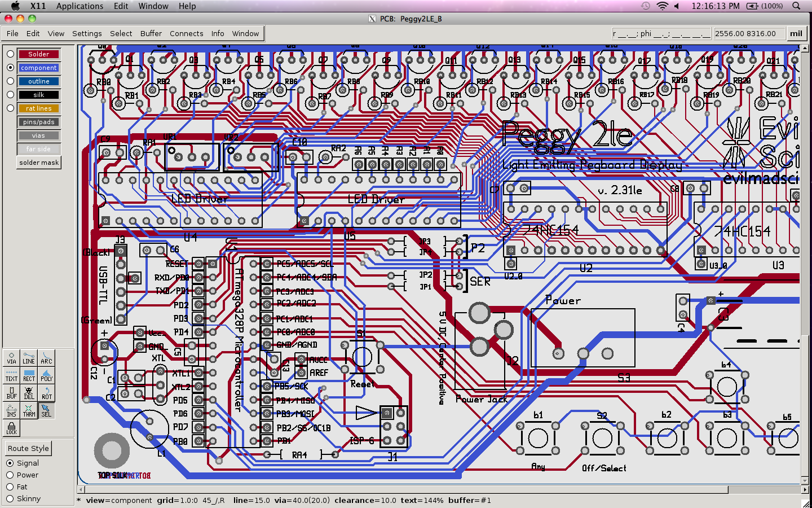Activate the BUF buffer tool
Image resolution: width=812 pixels, height=508 pixels.
11,392
